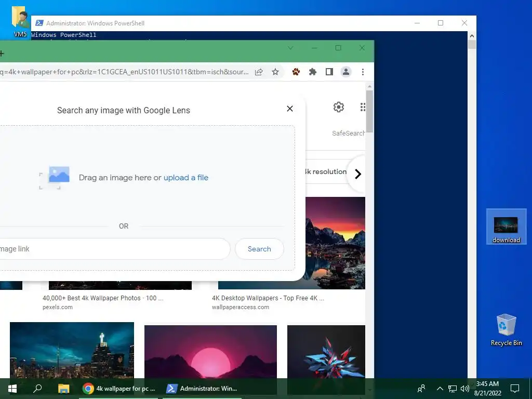Viewport: 532px width, 399px height.
Task: Open Chrome three-dot menu
Action: pyautogui.click(x=363, y=72)
